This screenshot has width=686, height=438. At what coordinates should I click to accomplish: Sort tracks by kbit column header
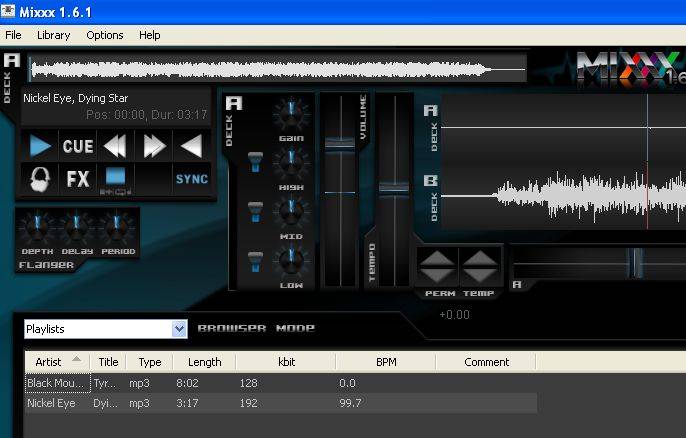coord(286,362)
